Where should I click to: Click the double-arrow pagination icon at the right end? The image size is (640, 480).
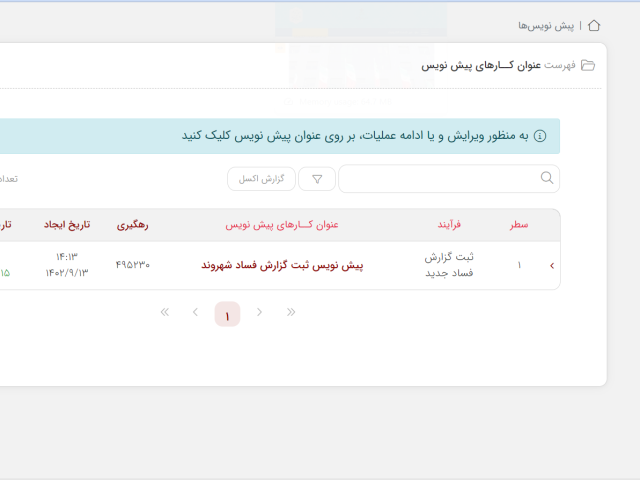[x=291, y=313]
